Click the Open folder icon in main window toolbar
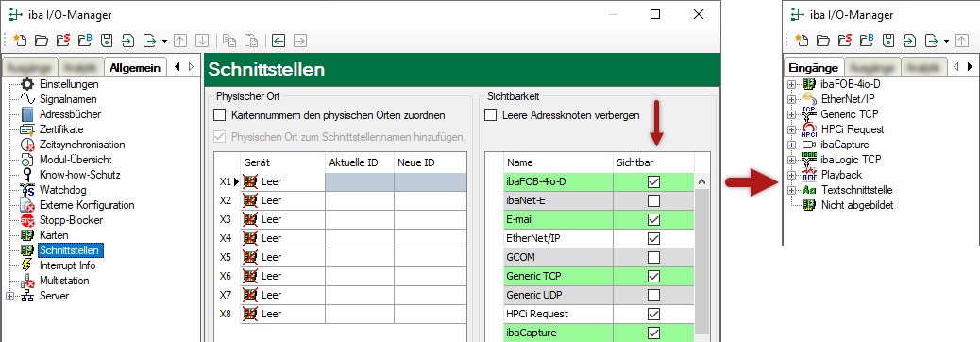 coord(42,41)
